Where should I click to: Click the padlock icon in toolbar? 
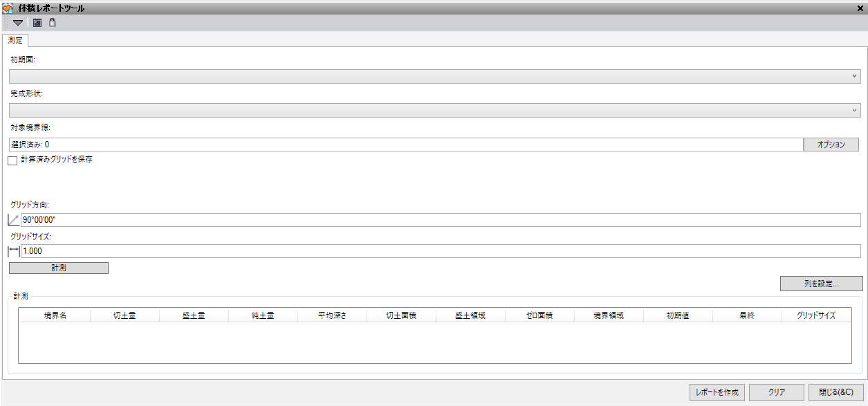(52, 23)
